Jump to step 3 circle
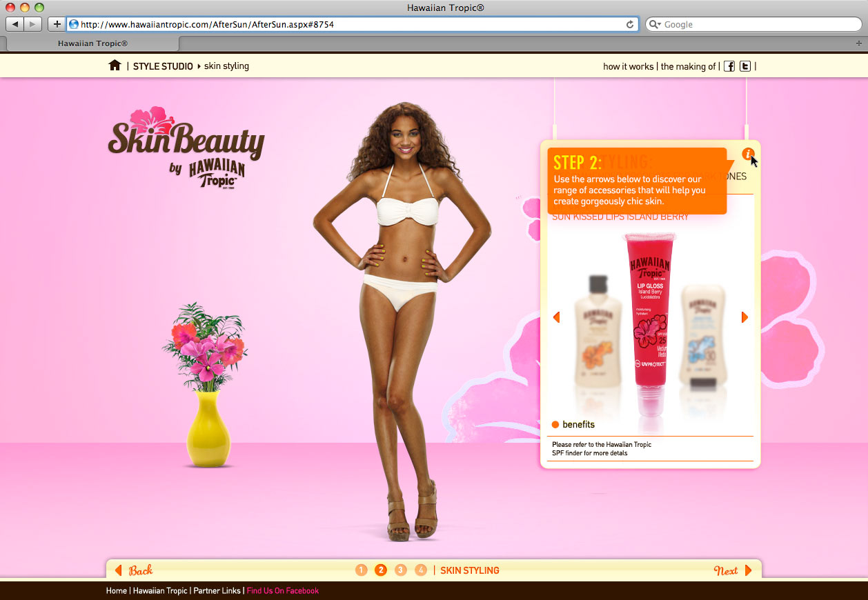This screenshot has width=868, height=600. 401,570
